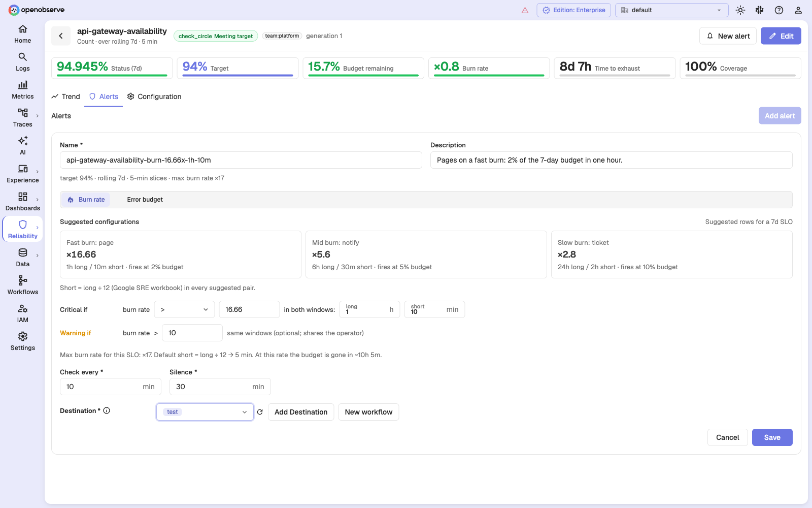
Task: Click the 100% Coverage card
Action: click(740, 68)
